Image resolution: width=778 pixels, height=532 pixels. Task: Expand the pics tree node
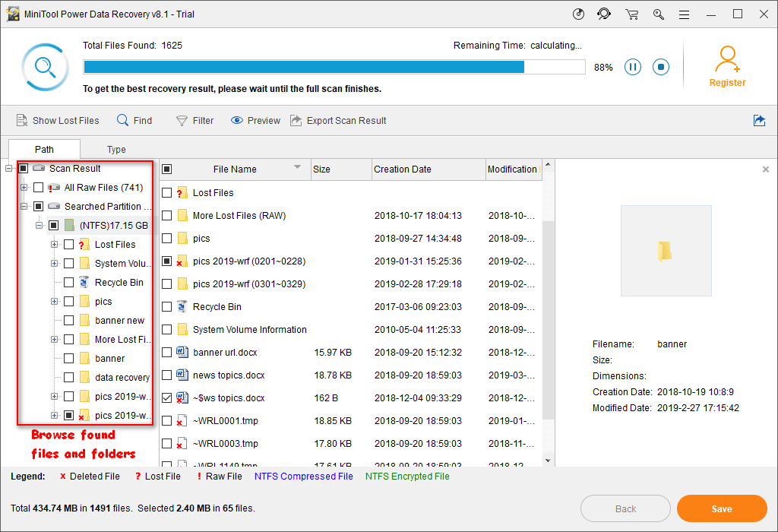[54, 302]
